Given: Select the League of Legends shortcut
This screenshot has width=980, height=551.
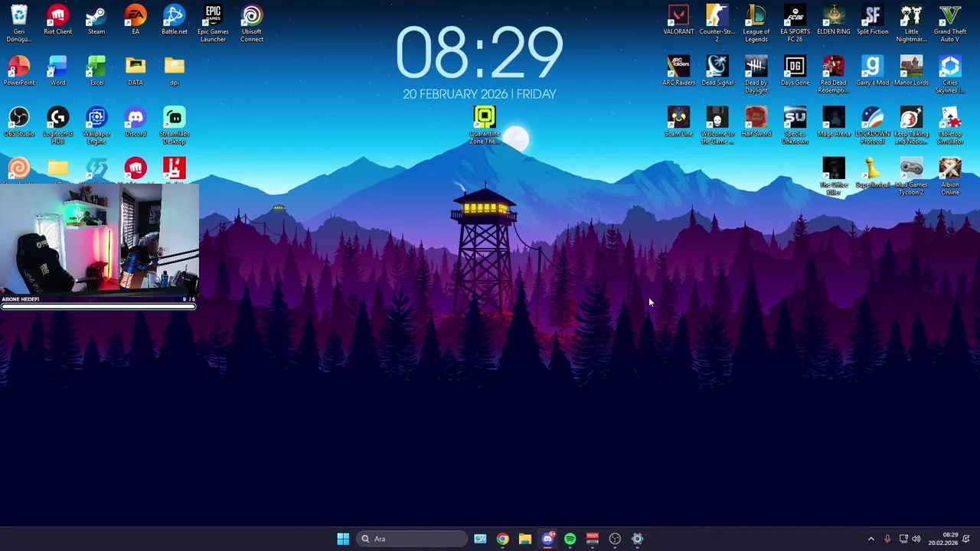Looking at the screenshot, I should 756,24.
